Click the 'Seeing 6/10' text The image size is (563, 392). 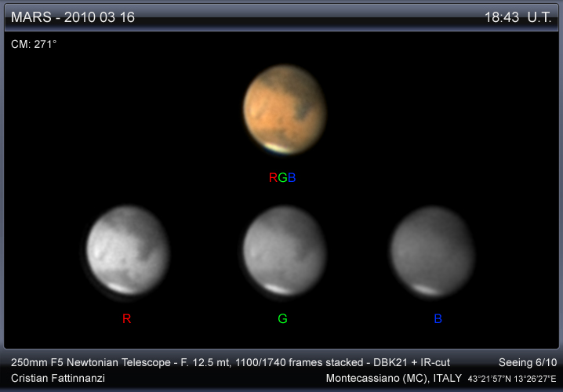coord(528,362)
